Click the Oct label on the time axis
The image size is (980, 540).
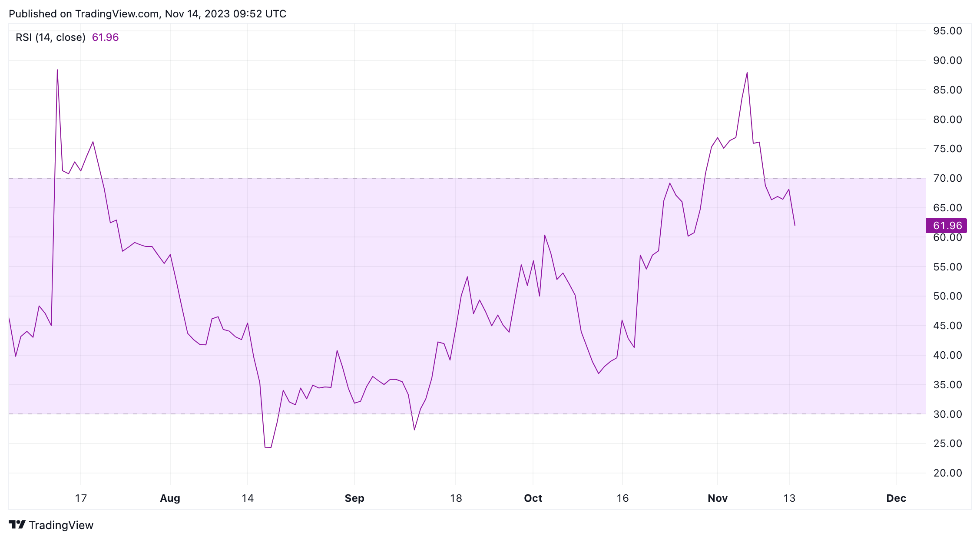[x=533, y=498]
